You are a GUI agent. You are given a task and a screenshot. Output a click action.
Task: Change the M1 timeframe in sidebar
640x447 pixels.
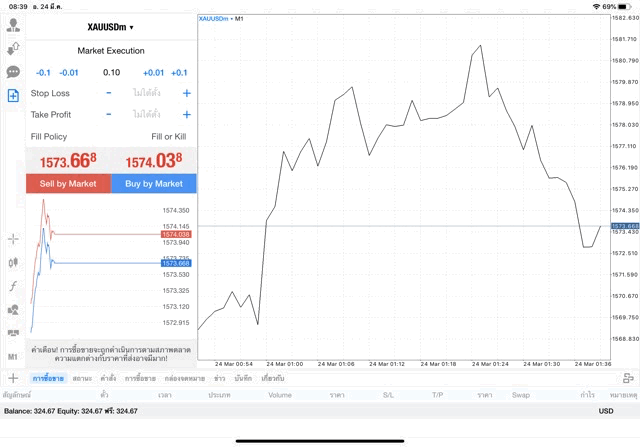point(13,357)
